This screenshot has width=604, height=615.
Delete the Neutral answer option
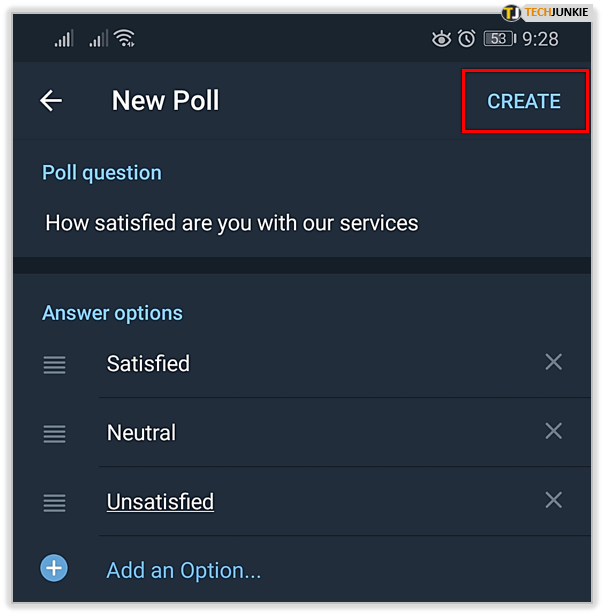click(x=553, y=431)
